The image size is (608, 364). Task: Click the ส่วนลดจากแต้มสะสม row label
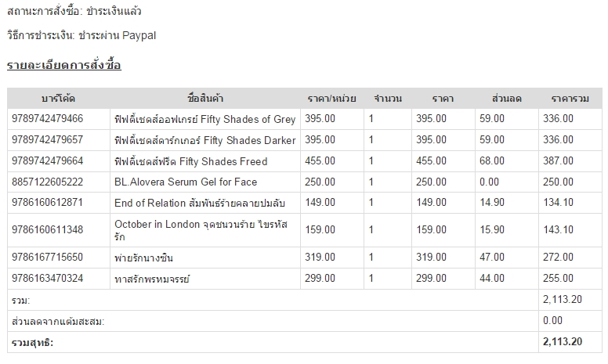[58, 321]
